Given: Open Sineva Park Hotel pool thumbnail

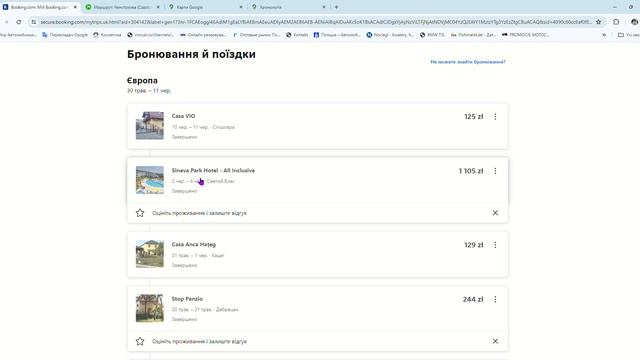Looking at the screenshot, I should click(x=150, y=180).
